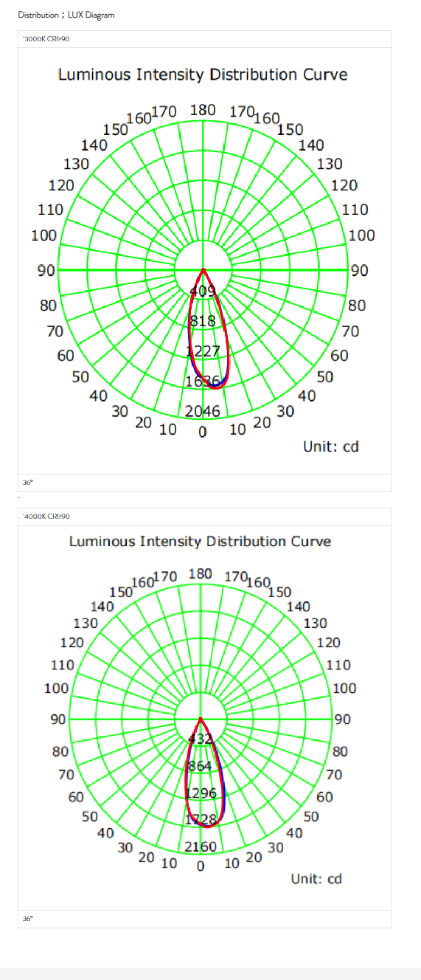Screen dimensions: 421x980
Task: Click the 2046 intensity value
Action: click(x=203, y=412)
